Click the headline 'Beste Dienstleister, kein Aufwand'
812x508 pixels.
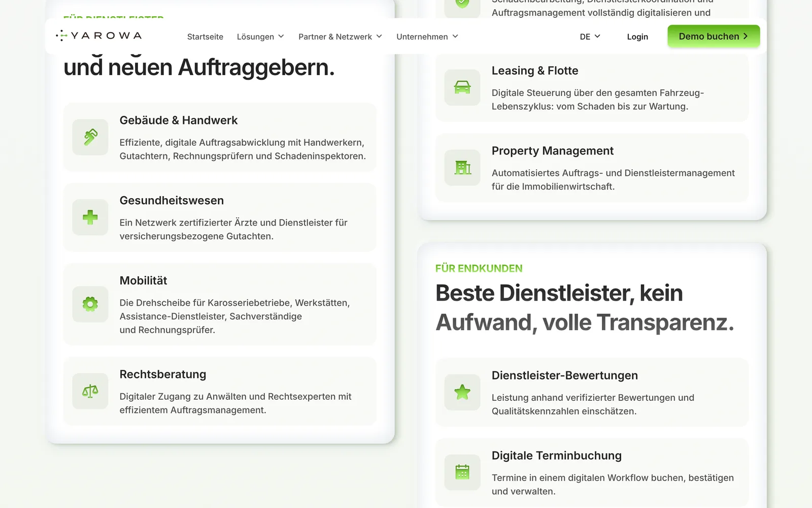585,308
